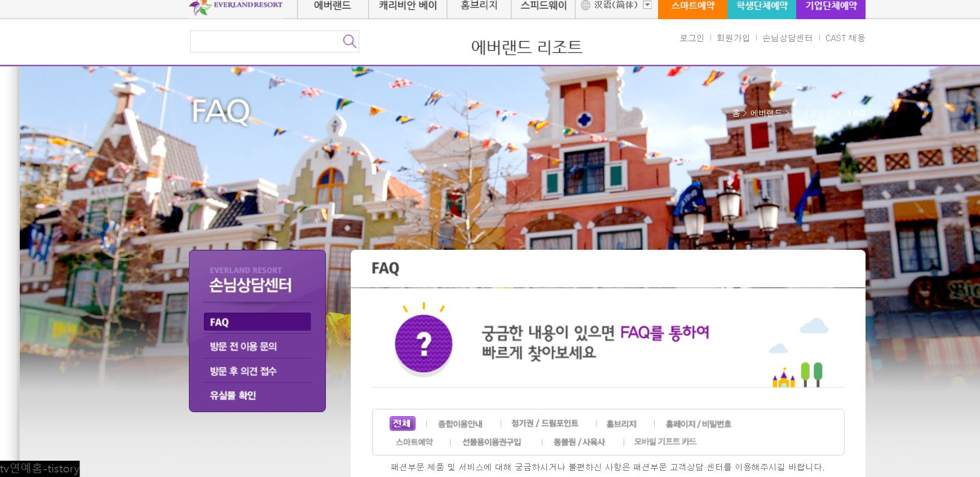Open the 홈브리지 top menu
Image resolution: width=980 pixels, height=477 pixels.
click(x=479, y=6)
